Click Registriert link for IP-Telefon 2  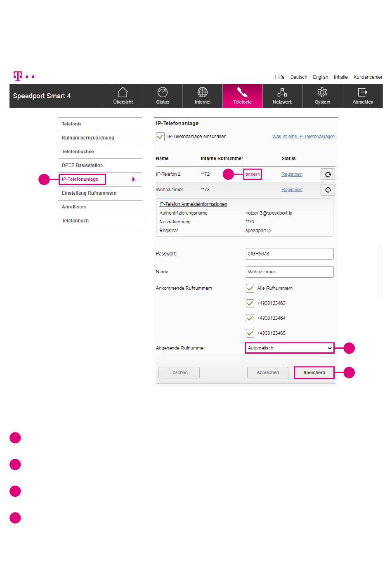pos(292,174)
